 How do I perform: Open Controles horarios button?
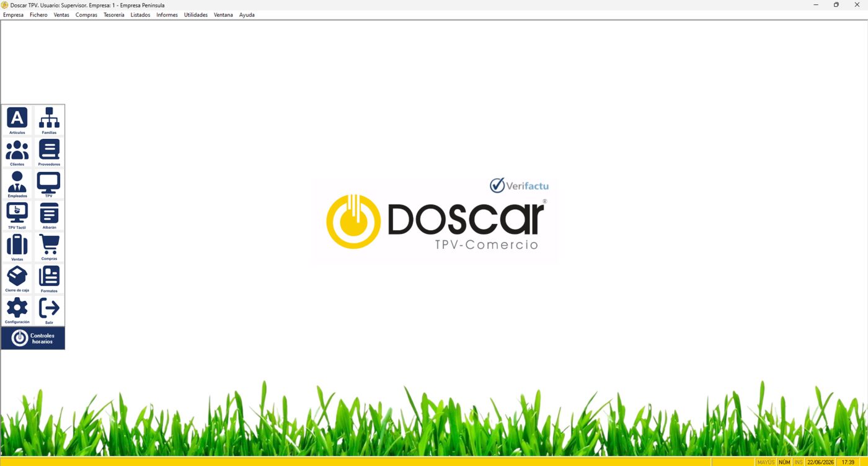[33, 338]
